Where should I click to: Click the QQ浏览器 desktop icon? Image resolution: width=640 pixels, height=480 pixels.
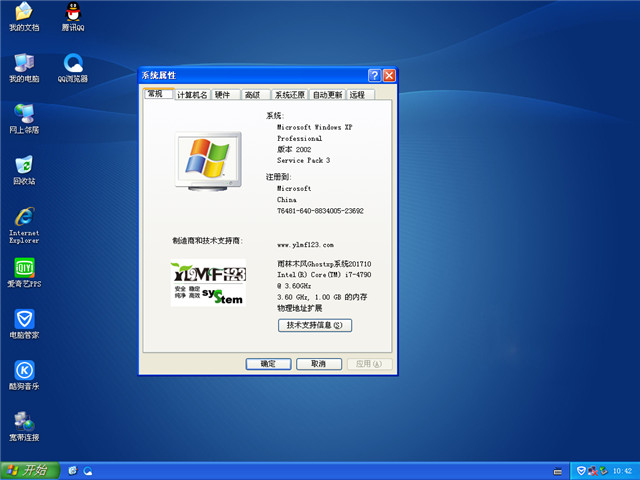click(x=73, y=68)
